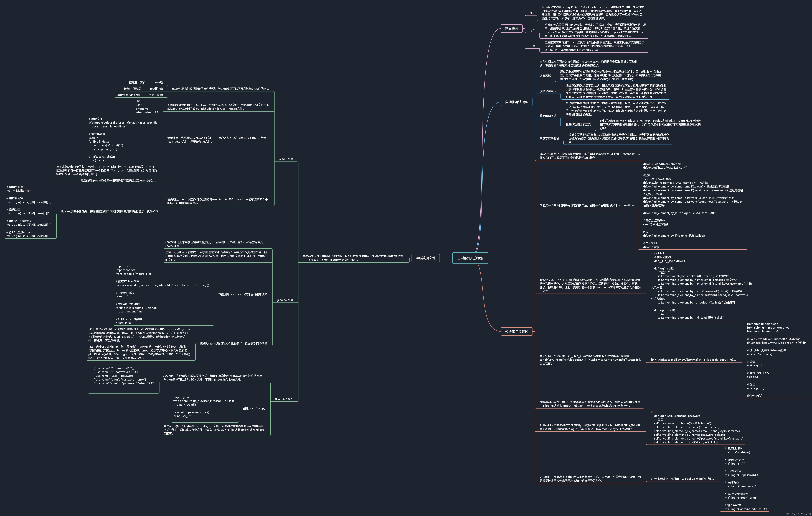Select the 创建read_json.py node

254,409
